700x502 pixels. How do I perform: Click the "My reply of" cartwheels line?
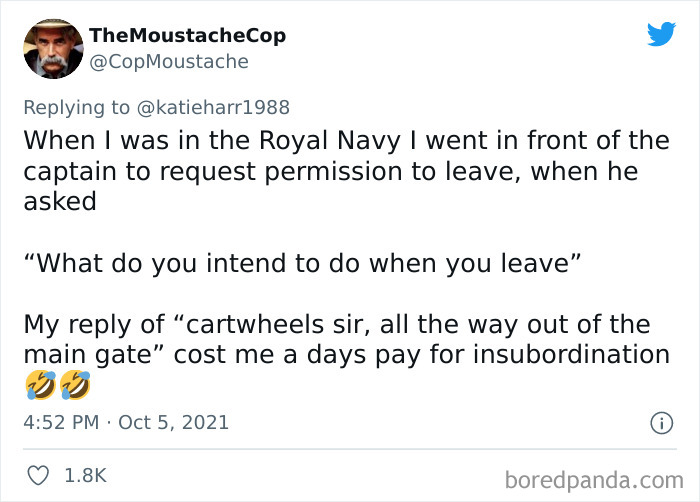point(336,324)
